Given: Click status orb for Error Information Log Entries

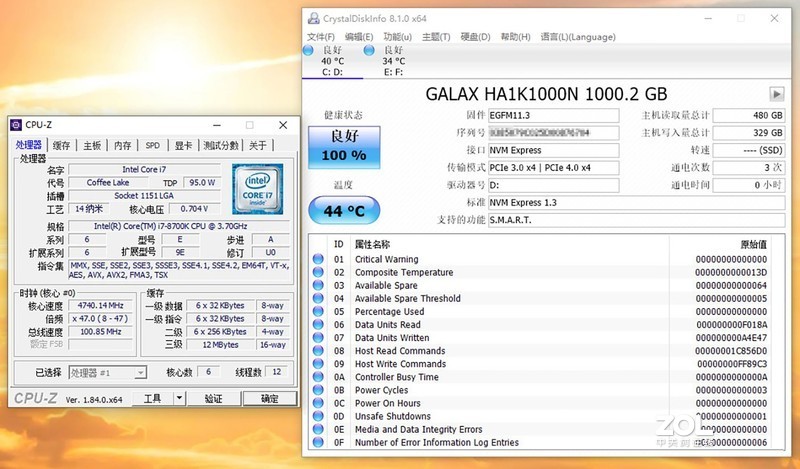Looking at the screenshot, I should tap(318, 442).
